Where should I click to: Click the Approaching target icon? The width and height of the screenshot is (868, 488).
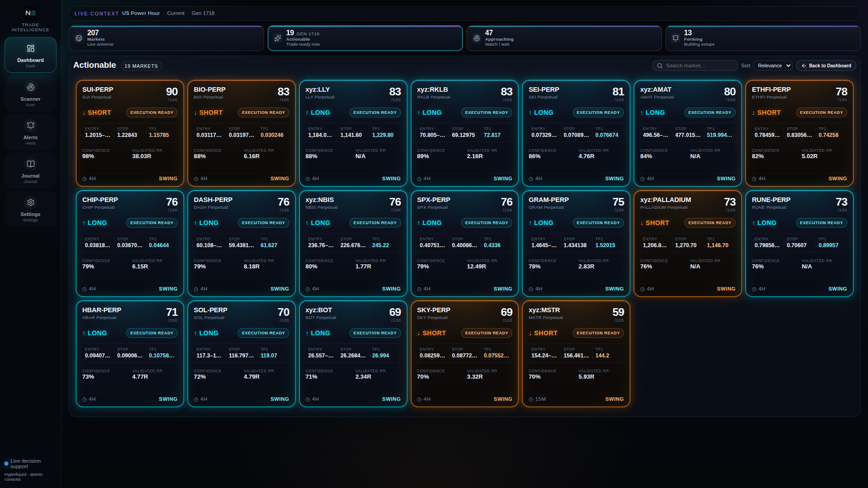476,38
